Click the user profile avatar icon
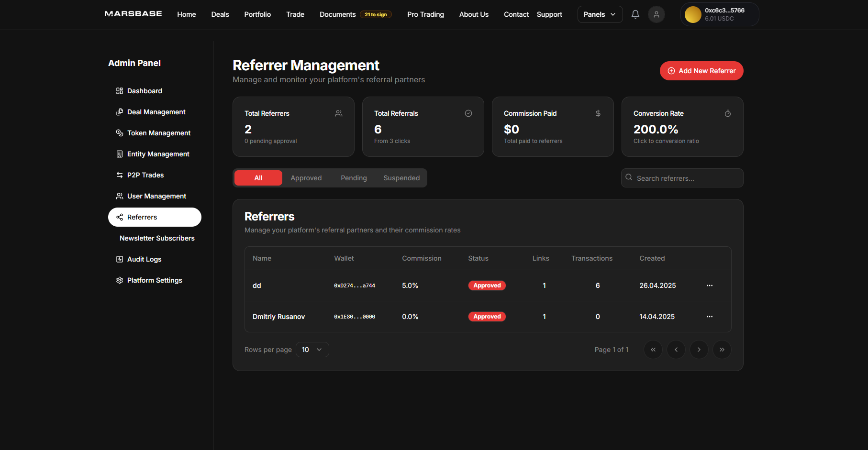The width and height of the screenshot is (868, 450). click(x=656, y=14)
